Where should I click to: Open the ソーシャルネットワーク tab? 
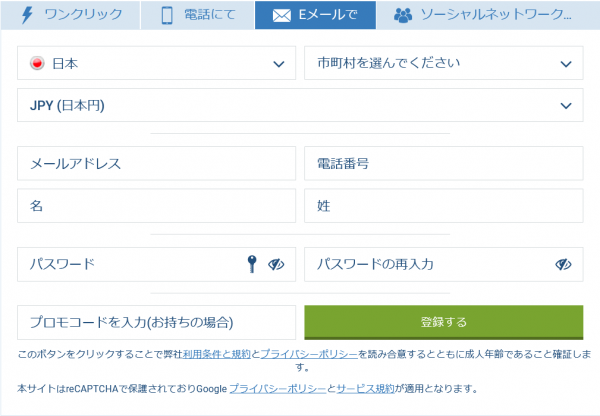coord(488,15)
